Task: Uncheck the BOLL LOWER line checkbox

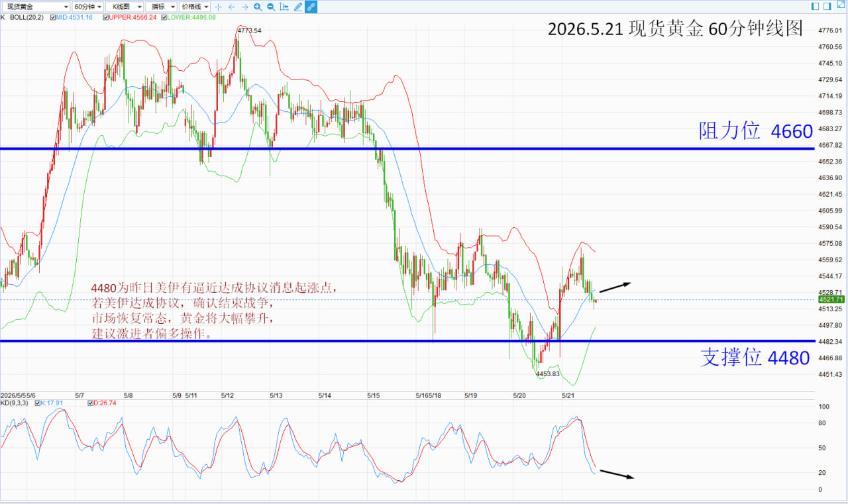Action: 164,17
